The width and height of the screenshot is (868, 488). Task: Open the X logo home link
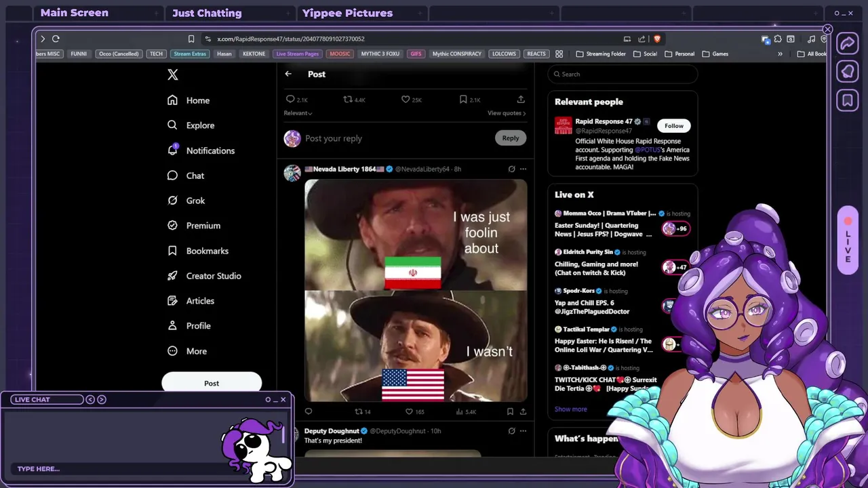[173, 75]
